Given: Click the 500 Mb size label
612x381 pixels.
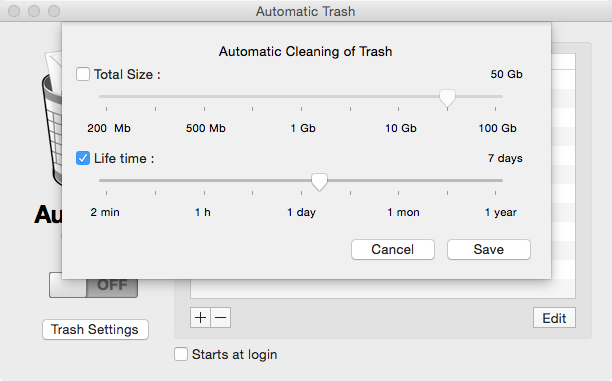Looking at the screenshot, I should click(x=206, y=128).
